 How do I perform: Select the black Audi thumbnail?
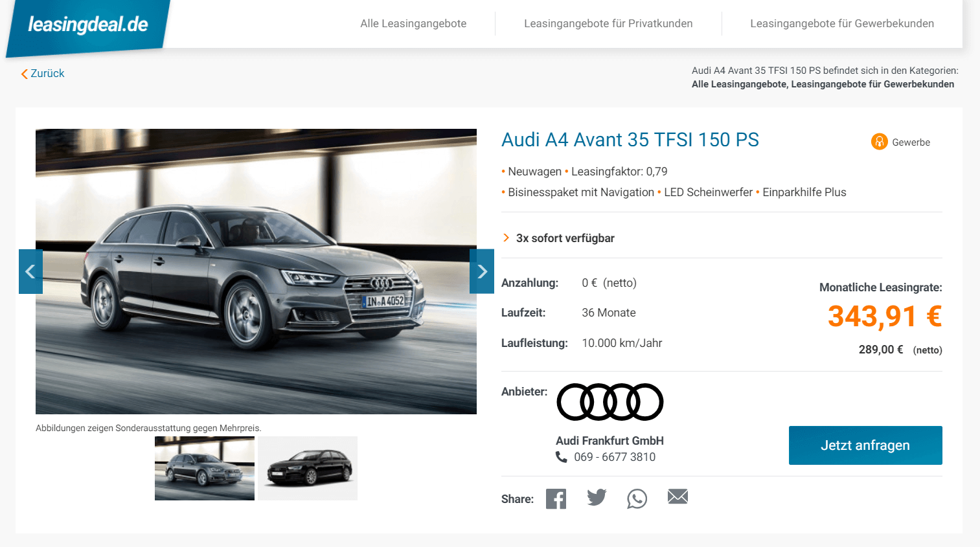pyautogui.click(x=308, y=468)
